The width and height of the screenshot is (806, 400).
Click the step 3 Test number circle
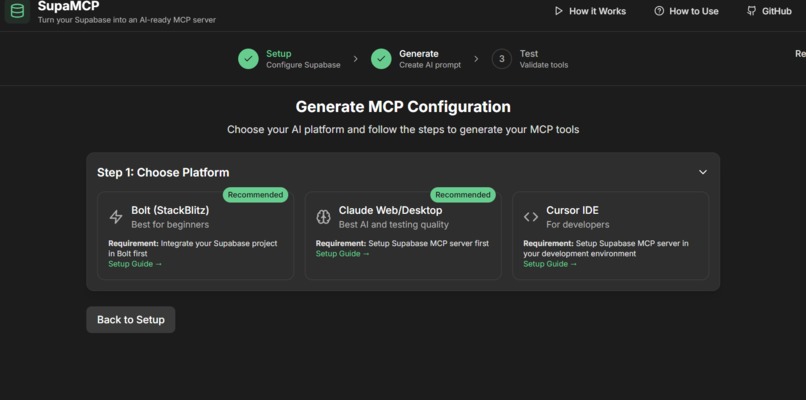(502, 59)
